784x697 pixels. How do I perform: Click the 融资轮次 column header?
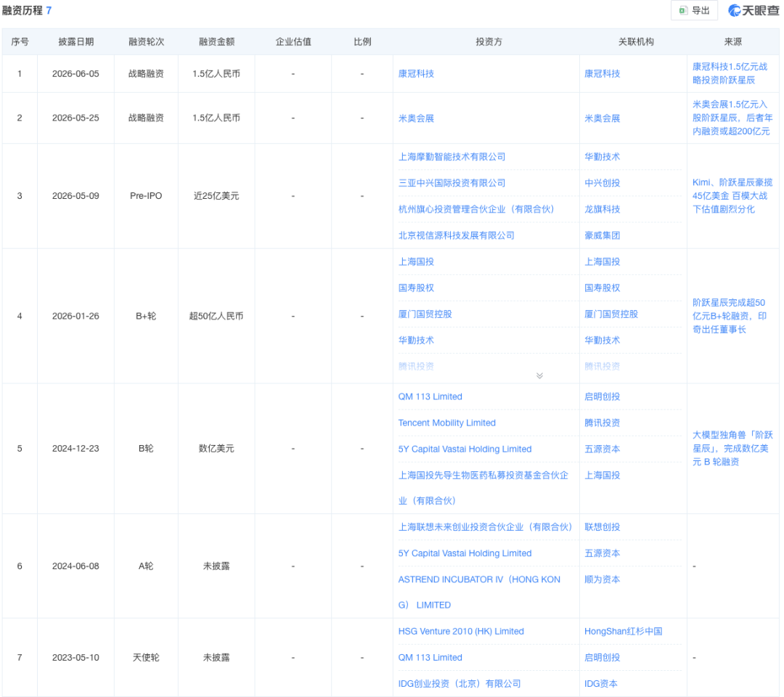pyautogui.click(x=146, y=41)
